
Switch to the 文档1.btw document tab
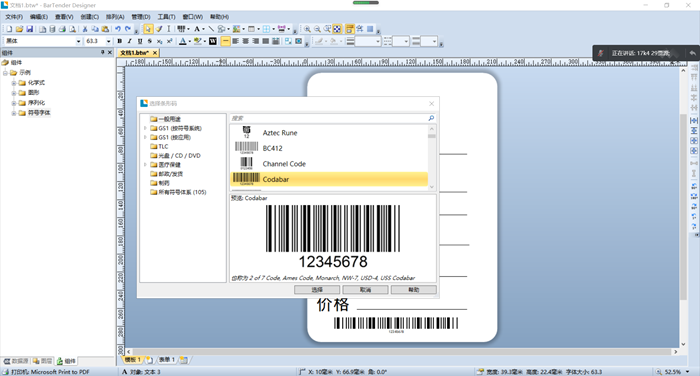tap(134, 53)
